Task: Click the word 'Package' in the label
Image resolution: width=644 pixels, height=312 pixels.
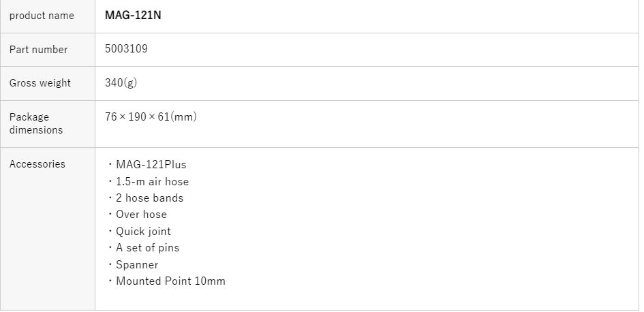Action: (x=29, y=117)
